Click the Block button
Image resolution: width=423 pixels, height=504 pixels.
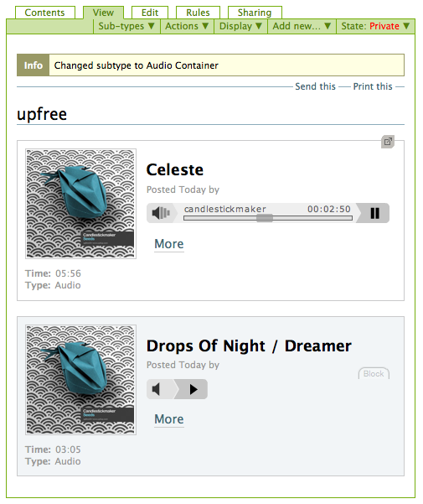374,373
